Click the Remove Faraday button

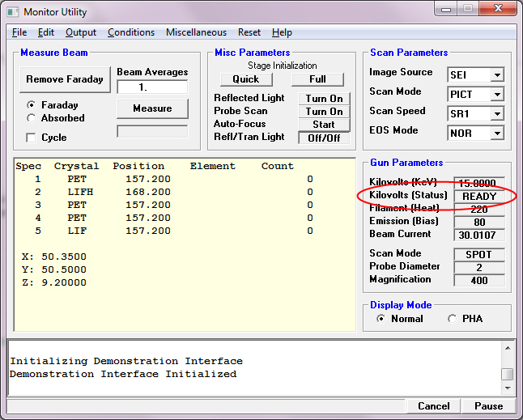(x=65, y=79)
